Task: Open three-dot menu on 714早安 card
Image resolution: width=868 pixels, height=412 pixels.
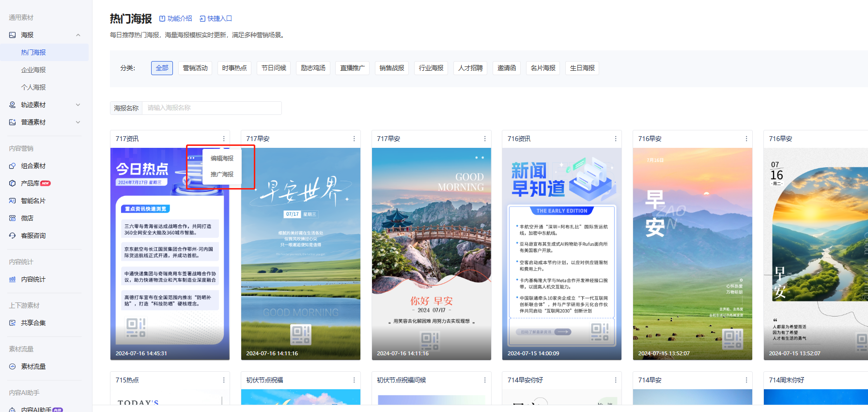Action: point(746,380)
